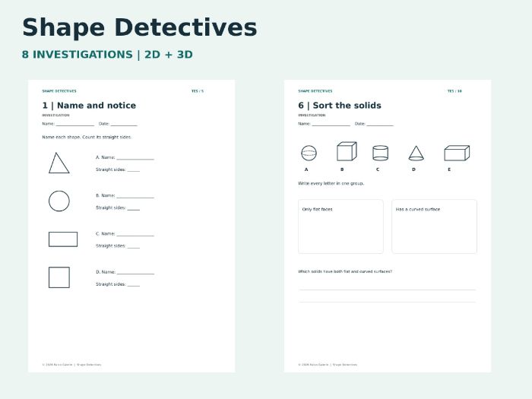
Task: Click the cube solid labeled B
Action: point(347,151)
